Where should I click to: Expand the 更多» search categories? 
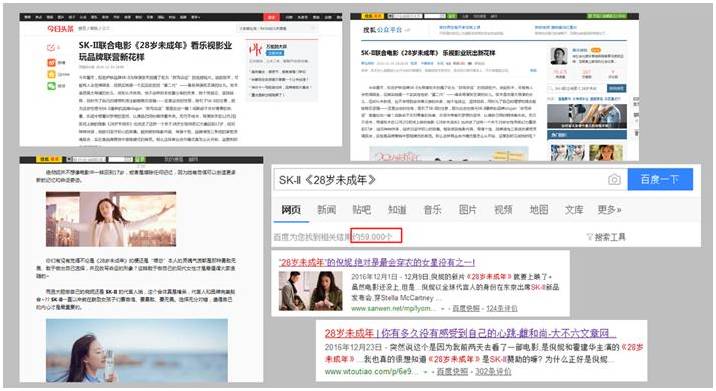point(609,210)
